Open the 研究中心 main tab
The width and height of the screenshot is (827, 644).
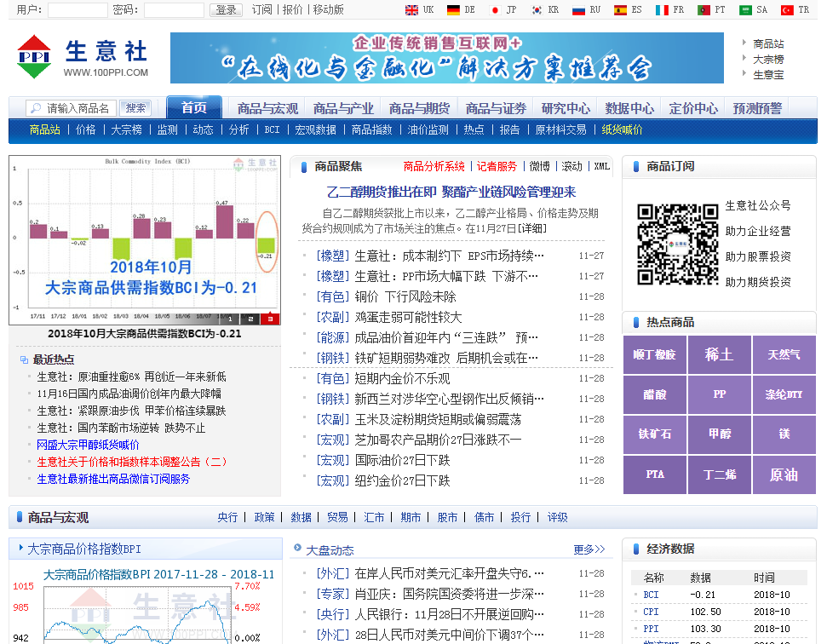click(566, 108)
